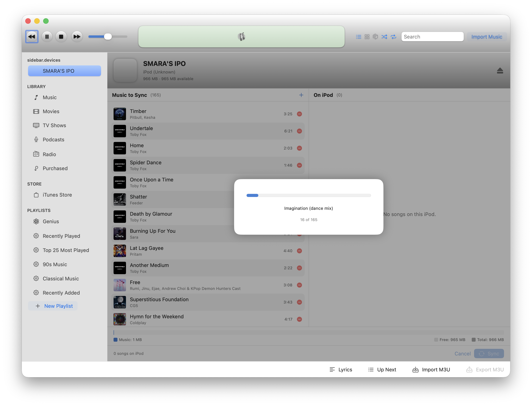Click the Shatter album artwork
Screen dimensions: 532x406
pyautogui.click(x=120, y=199)
